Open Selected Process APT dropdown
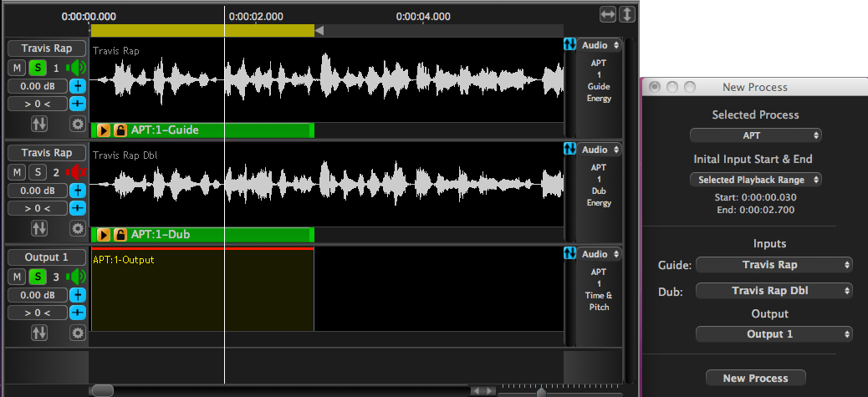Viewport: 868px width, 397px height. 756,135
